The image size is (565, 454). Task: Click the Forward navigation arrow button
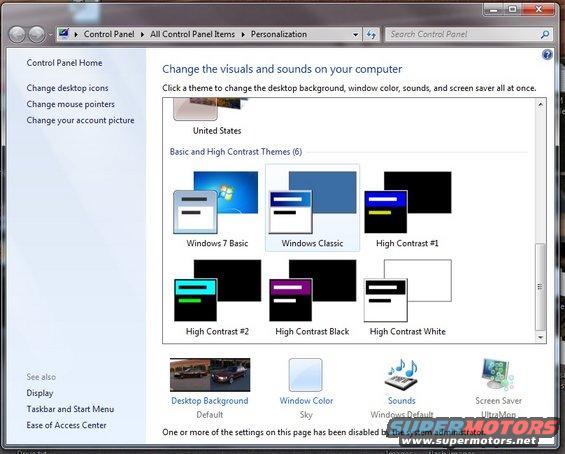pyautogui.click(x=37, y=35)
